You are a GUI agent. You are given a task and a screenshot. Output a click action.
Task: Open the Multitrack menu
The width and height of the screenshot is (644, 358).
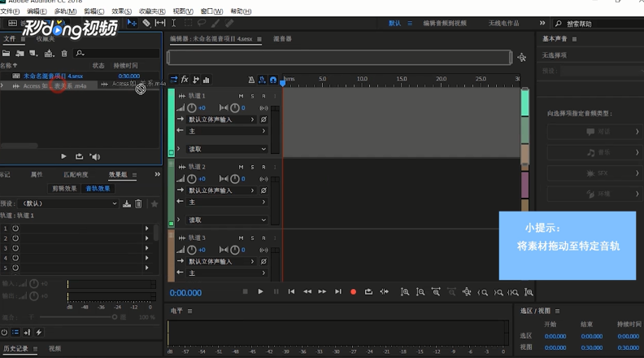pos(65,11)
